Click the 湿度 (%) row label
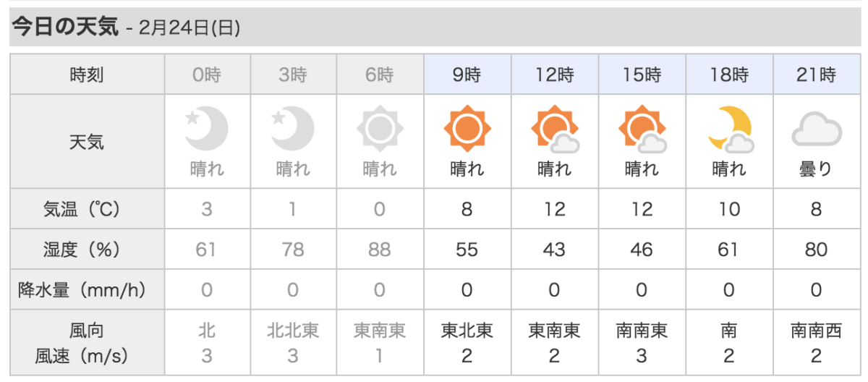Screen dimensions: 868x382 pos(87,250)
